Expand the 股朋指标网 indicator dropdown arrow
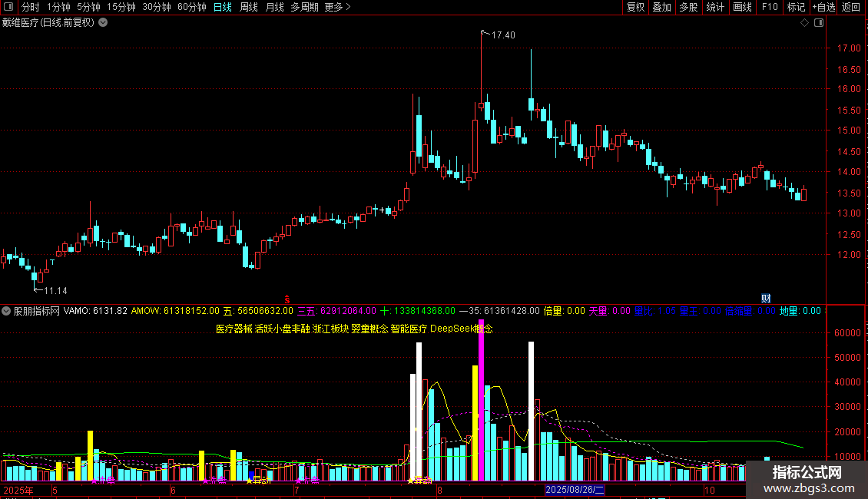This screenshot has height=499, width=868. 6,311
